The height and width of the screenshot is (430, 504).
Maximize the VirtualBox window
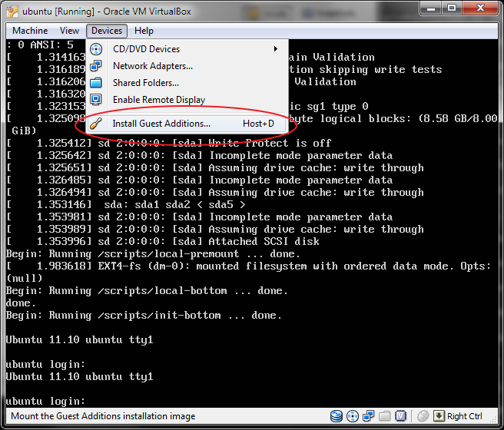click(451, 8)
